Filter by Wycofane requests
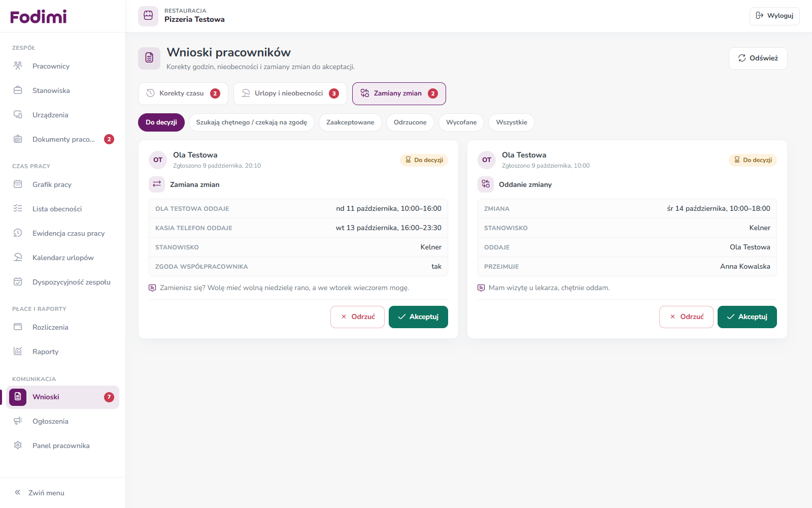Screen dimensions: 812x508 click(461, 122)
